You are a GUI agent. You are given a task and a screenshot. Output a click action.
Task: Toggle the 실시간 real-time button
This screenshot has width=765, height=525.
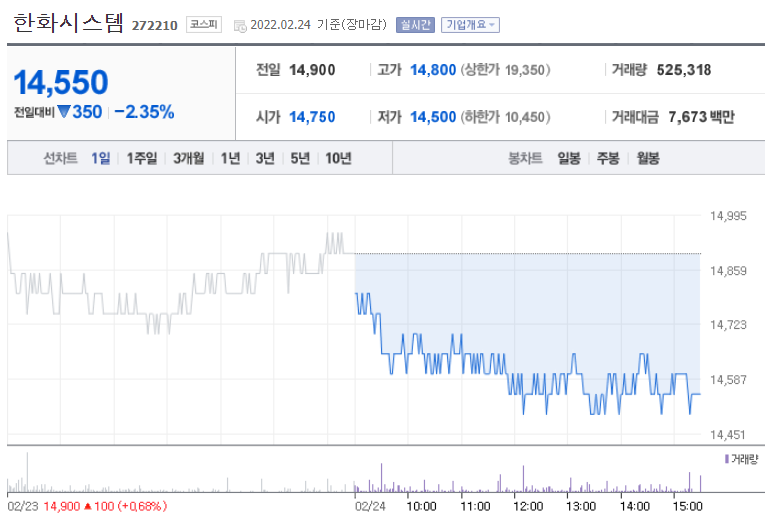(x=415, y=25)
